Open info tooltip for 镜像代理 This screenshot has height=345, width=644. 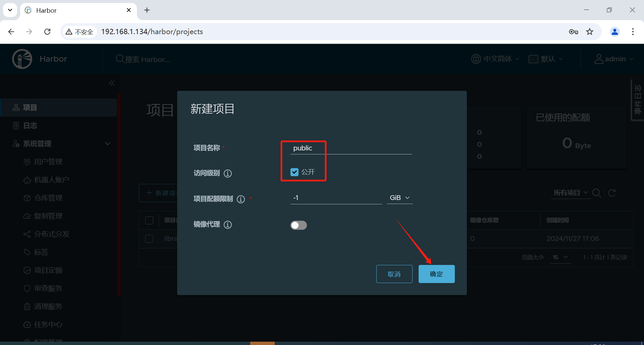tap(228, 225)
